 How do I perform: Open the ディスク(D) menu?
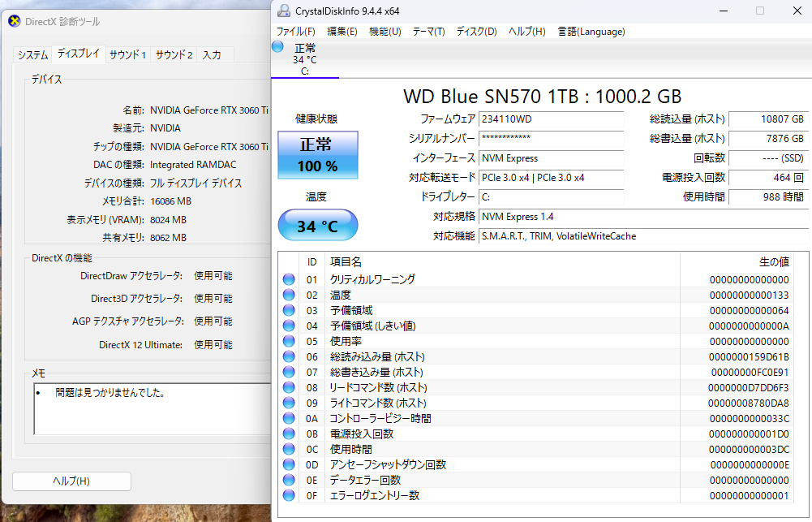click(476, 32)
